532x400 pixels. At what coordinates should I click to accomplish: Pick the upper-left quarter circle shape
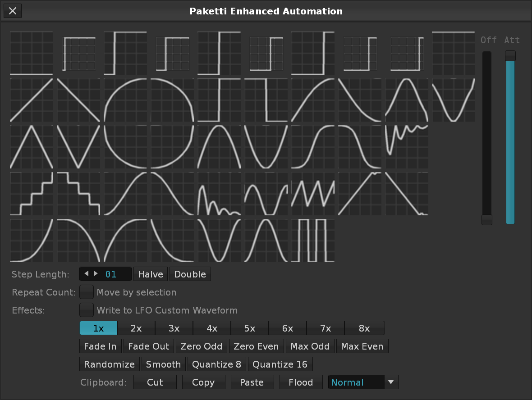point(125,100)
